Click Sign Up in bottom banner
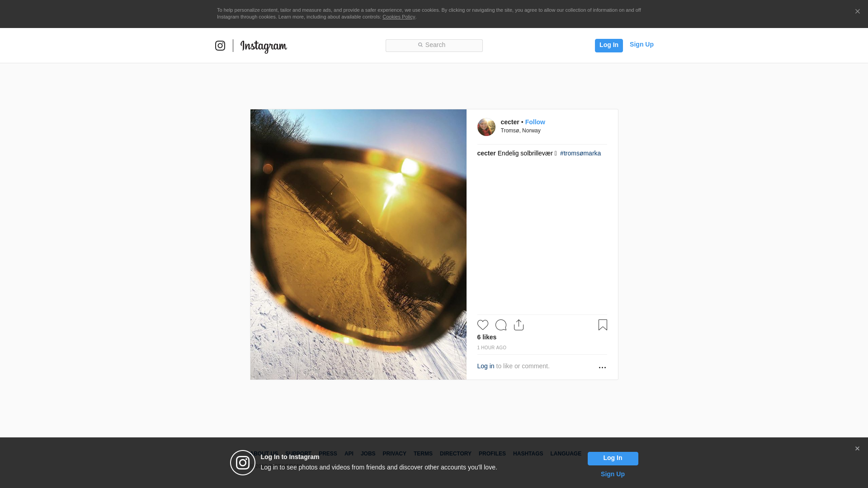 (613, 474)
